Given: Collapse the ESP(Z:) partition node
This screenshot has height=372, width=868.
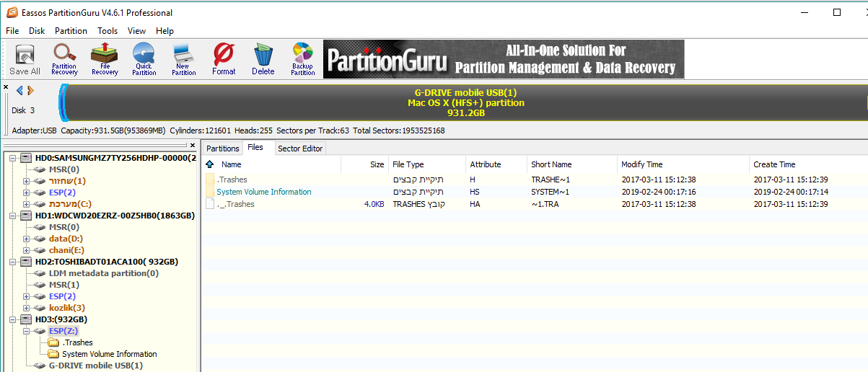Looking at the screenshot, I should coord(27,331).
